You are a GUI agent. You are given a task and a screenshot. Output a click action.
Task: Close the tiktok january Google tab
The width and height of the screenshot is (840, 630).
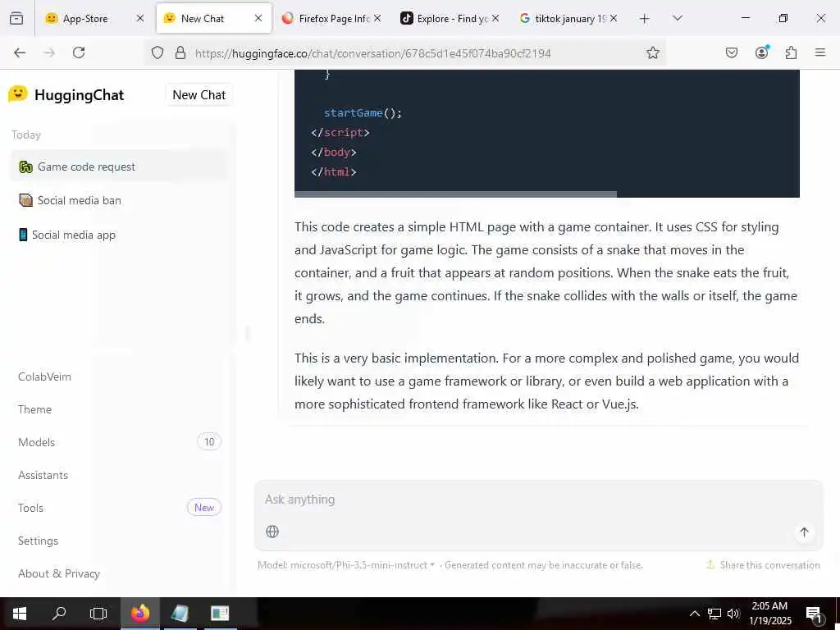pos(614,18)
